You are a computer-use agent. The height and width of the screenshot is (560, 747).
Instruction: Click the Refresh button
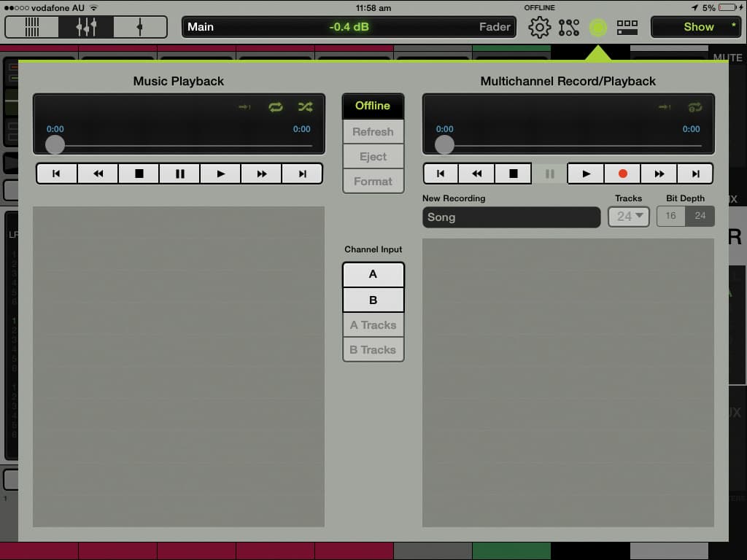point(373,131)
